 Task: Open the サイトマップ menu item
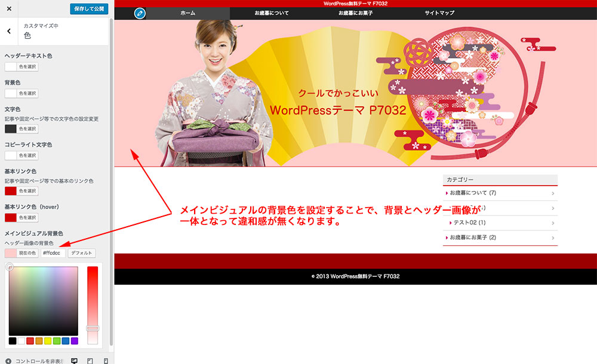(x=439, y=13)
